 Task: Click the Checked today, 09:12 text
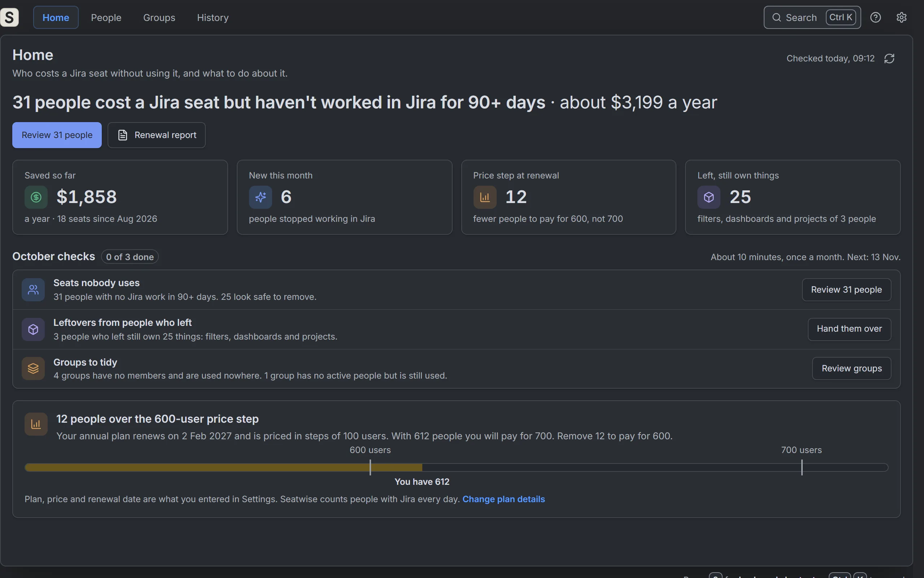[831, 59]
